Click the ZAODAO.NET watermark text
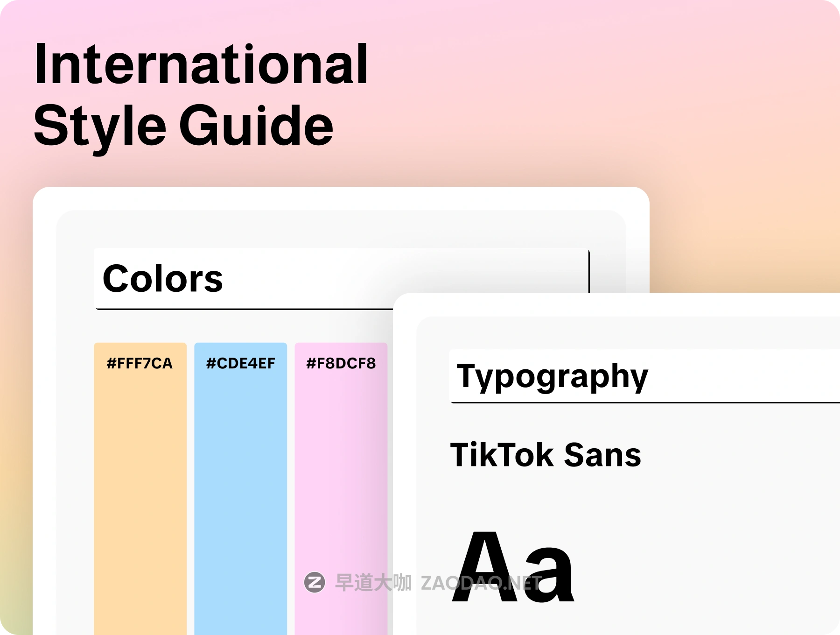The height and width of the screenshot is (635, 840). pyautogui.click(x=481, y=583)
